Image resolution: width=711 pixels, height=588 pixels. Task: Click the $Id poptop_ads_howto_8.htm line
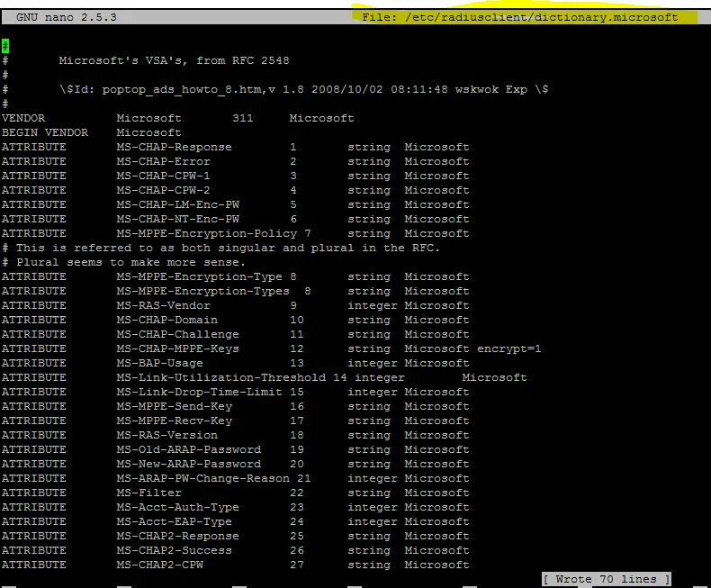303,89
